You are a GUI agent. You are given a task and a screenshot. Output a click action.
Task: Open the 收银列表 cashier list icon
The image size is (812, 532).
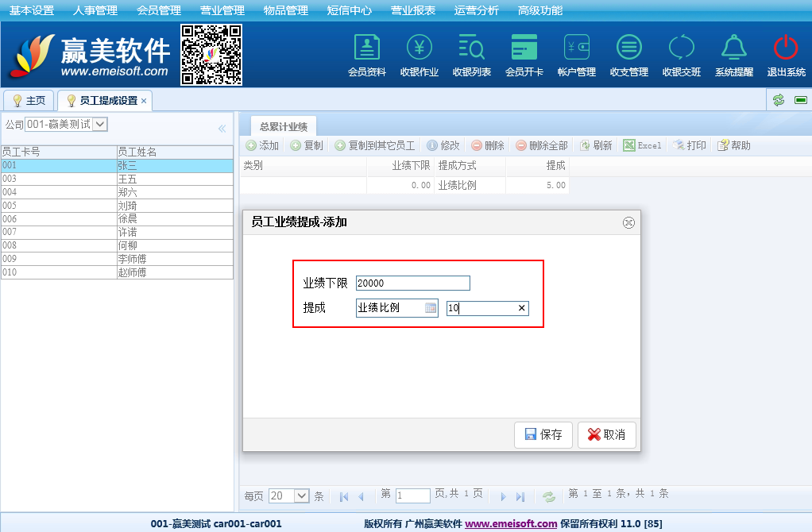471,49
